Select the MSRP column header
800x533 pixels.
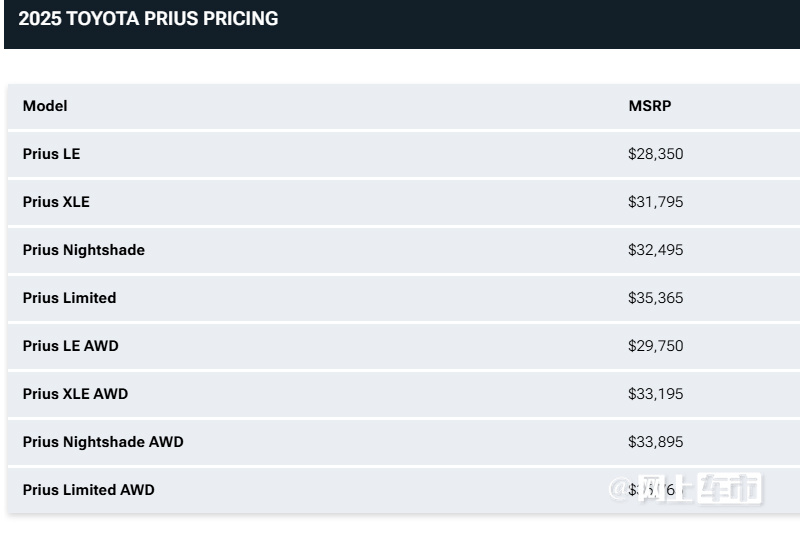(x=649, y=106)
